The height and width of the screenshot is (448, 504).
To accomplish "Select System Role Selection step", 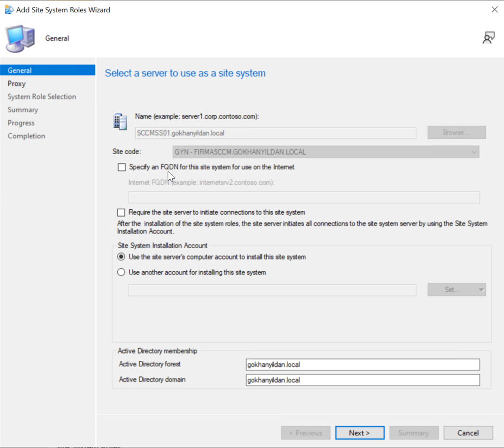I will [x=42, y=96].
